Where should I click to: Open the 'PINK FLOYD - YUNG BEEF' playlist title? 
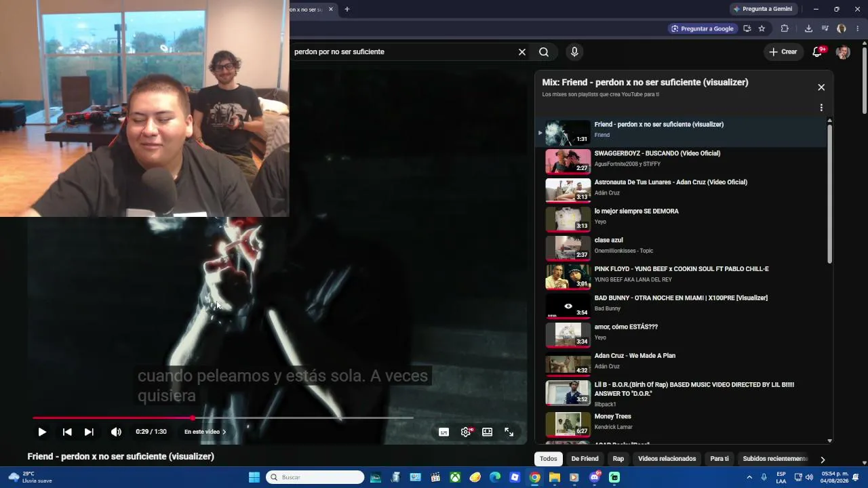click(x=682, y=269)
